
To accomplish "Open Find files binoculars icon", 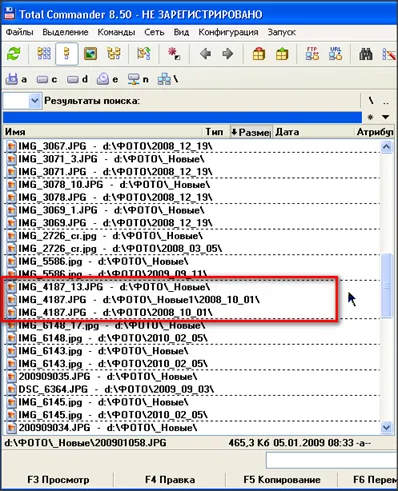I will pos(366,54).
